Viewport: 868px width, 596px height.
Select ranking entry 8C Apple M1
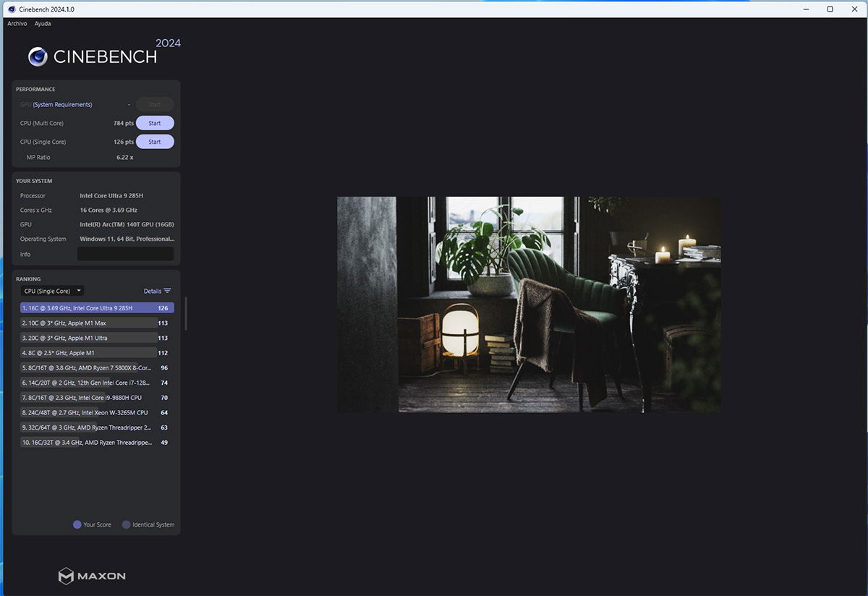pyautogui.click(x=97, y=353)
